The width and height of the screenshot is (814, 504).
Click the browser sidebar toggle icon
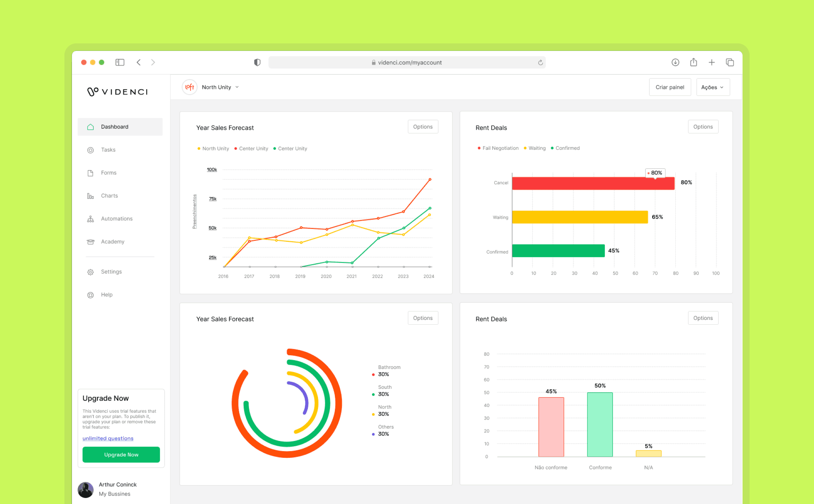[x=120, y=62]
